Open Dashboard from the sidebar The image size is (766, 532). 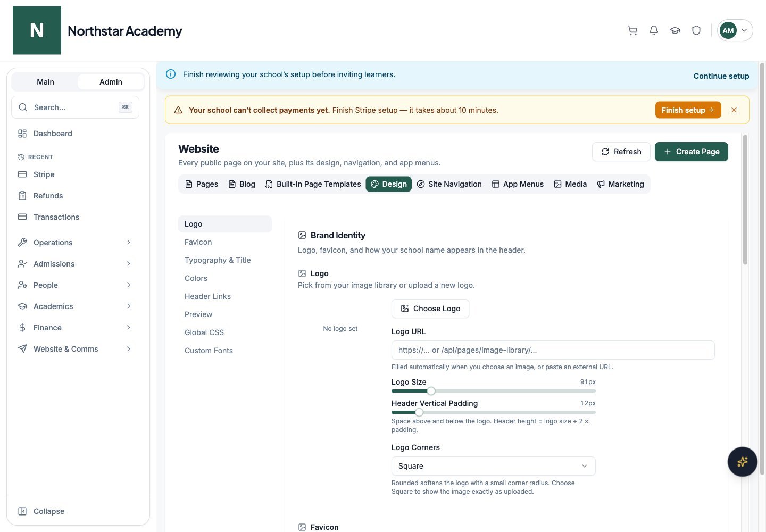tap(75, 134)
